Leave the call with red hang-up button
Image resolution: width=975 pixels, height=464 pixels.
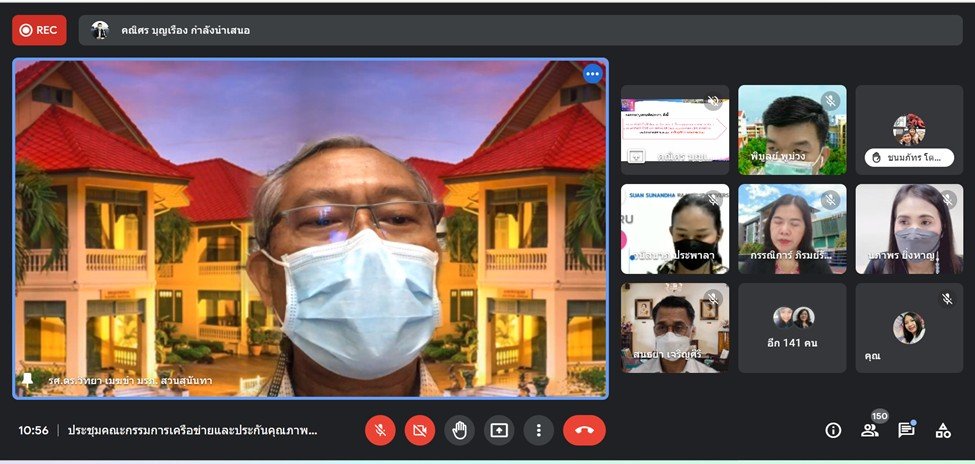click(584, 430)
